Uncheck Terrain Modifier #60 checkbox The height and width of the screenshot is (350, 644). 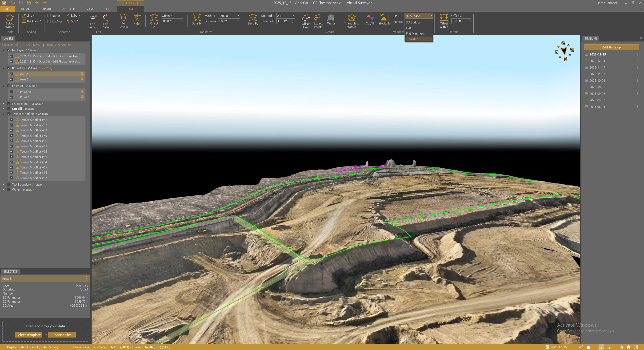click(11, 141)
